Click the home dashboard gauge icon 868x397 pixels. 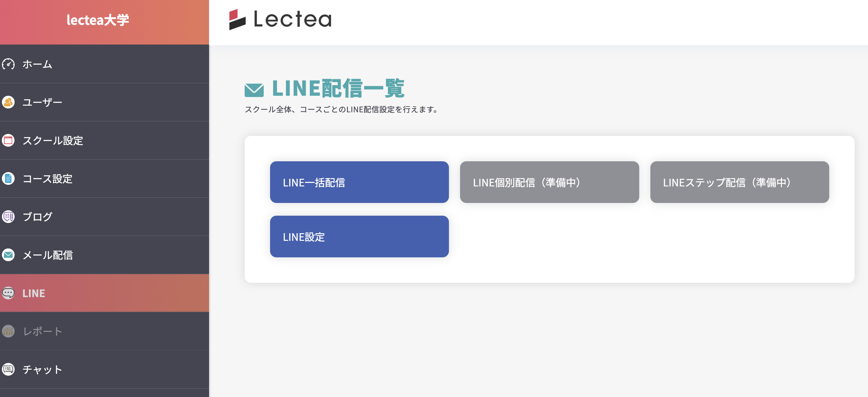8,64
